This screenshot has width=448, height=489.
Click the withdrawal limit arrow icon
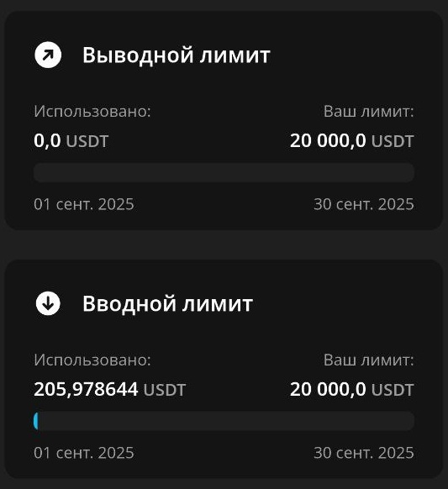(48, 55)
